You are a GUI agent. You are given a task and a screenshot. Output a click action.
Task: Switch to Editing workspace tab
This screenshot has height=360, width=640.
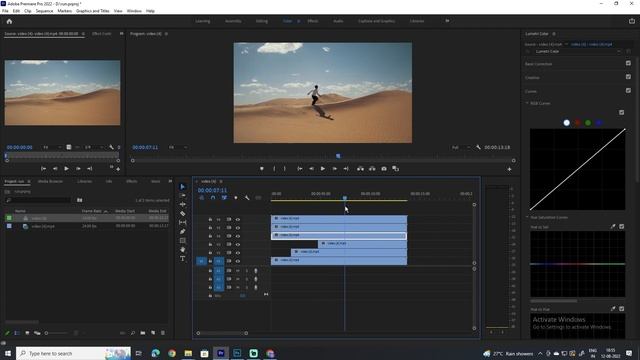(262, 21)
